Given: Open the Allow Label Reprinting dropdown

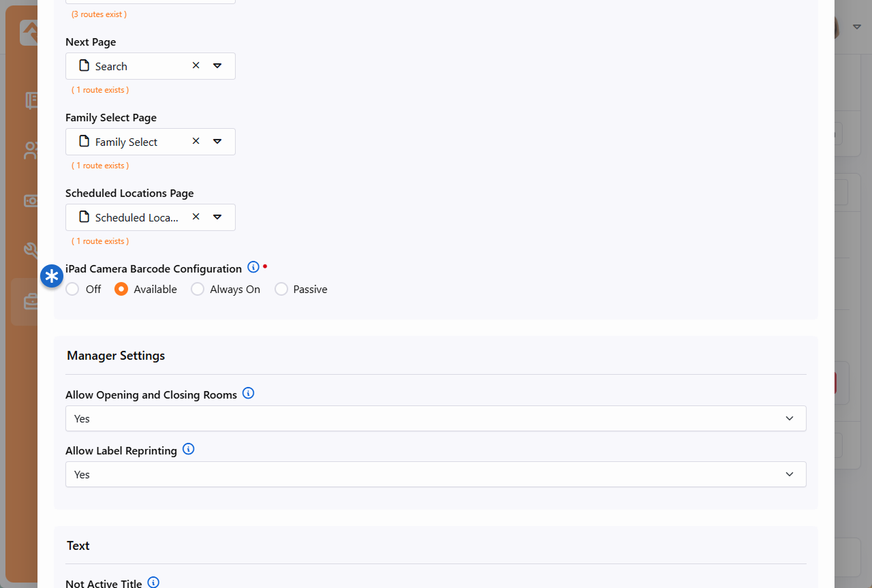Looking at the screenshot, I should coord(435,474).
